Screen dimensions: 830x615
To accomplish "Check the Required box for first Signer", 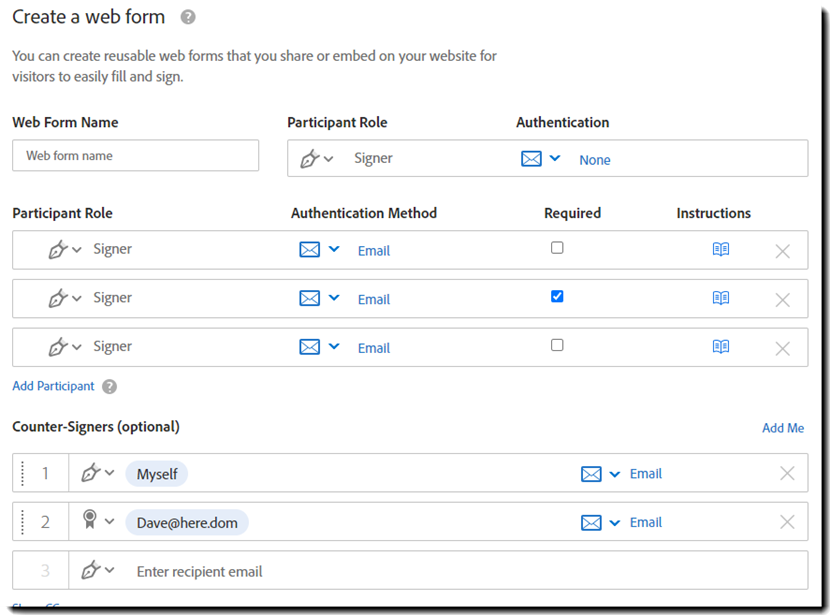I will coord(557,248).
